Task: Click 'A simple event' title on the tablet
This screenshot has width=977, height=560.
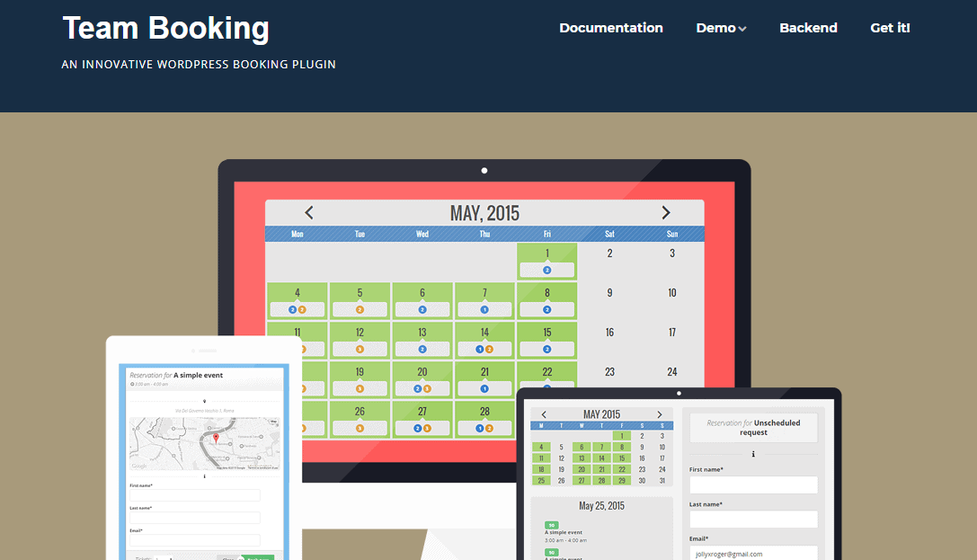Action: coord(198,375)
